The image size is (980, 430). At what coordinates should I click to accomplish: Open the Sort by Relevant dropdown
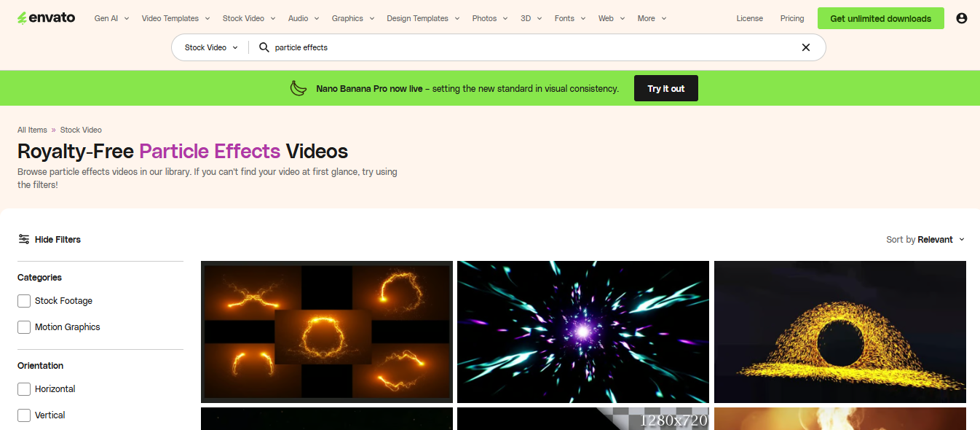point(925,239)
